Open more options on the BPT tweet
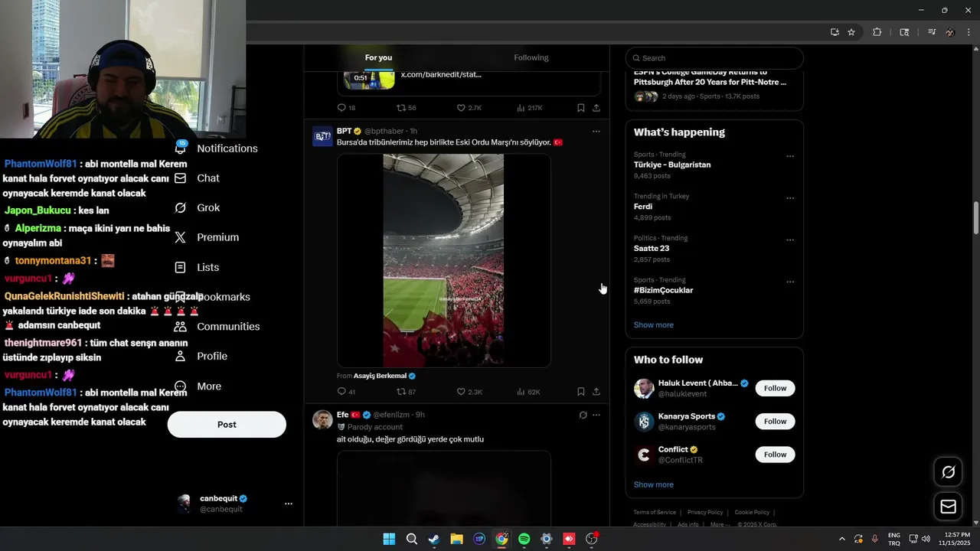Viewport: 980px width, 551px height. pyautogui.click(x=596, y=131)
